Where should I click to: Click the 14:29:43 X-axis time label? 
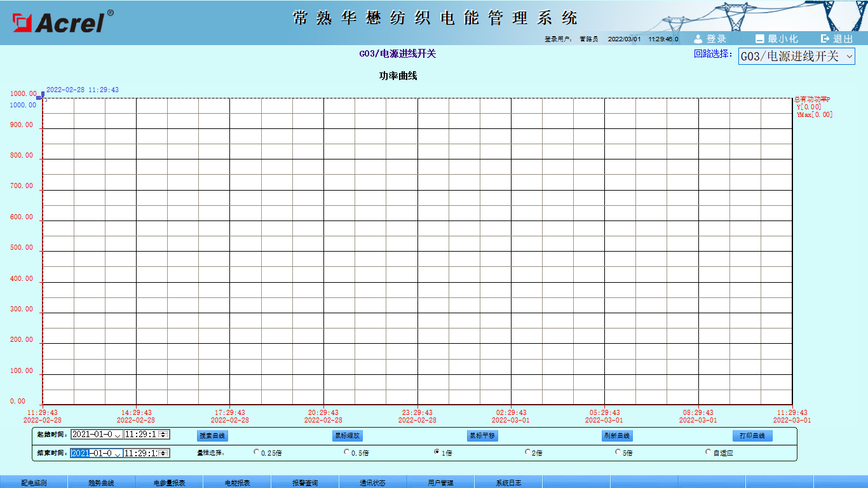tap(136, 413)
